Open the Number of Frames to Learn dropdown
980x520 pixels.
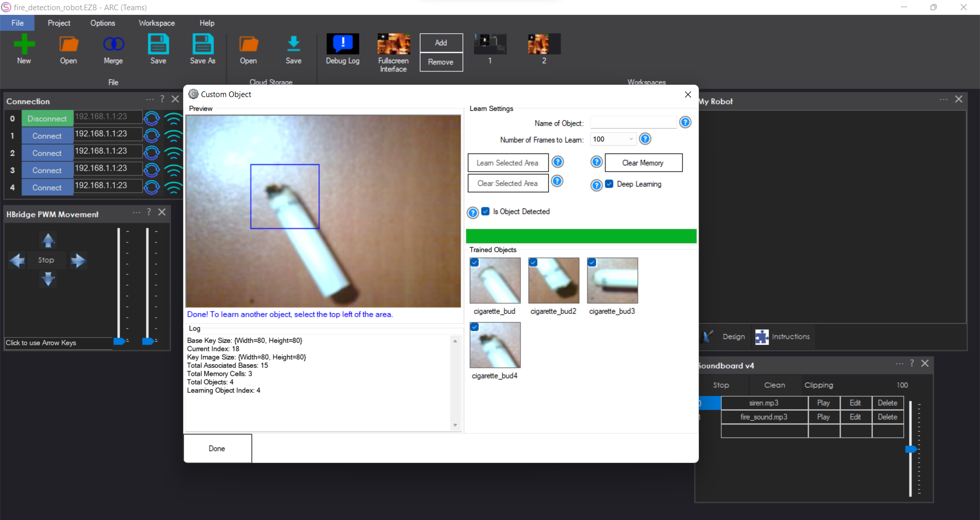point(631,138)
